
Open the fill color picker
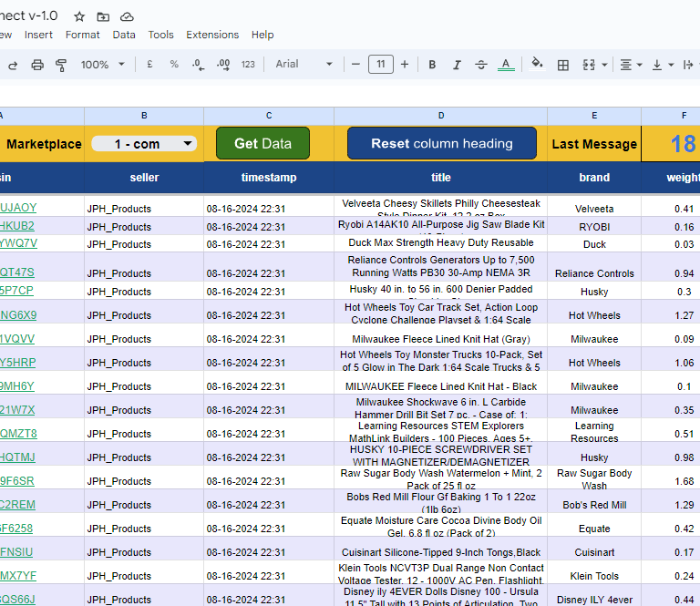(537, 65)
